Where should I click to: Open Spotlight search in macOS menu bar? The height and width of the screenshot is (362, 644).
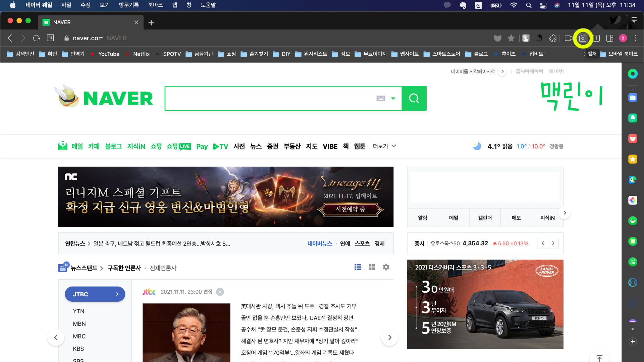(x=529, y=5)
